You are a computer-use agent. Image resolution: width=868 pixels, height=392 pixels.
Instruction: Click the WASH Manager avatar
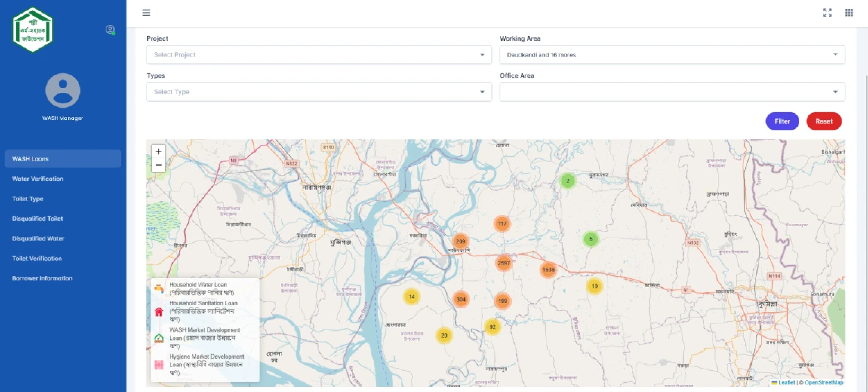(63, 90)
